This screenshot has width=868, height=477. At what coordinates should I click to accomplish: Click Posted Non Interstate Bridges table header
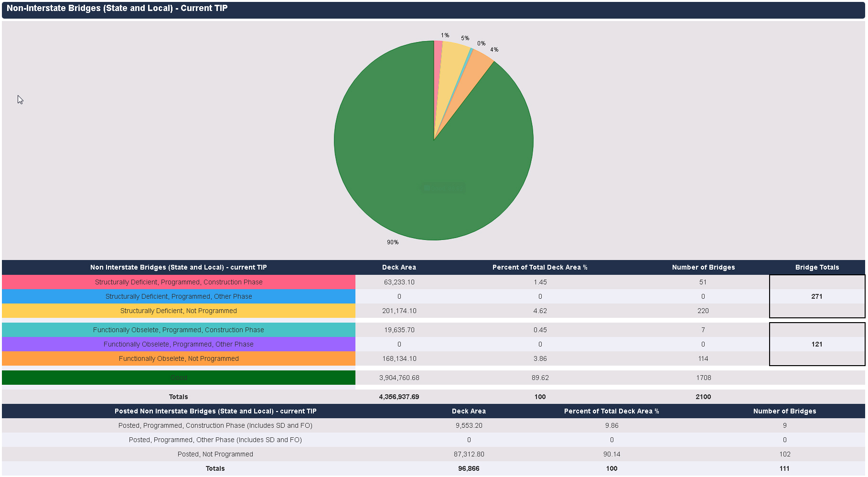[x=215, y=411]
